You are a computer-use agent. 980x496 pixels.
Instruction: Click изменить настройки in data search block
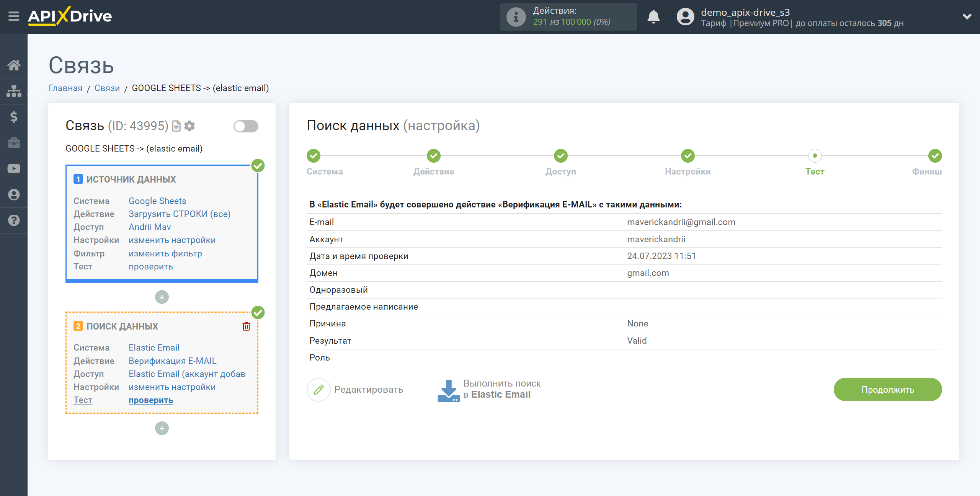click(x=172, y=387)
